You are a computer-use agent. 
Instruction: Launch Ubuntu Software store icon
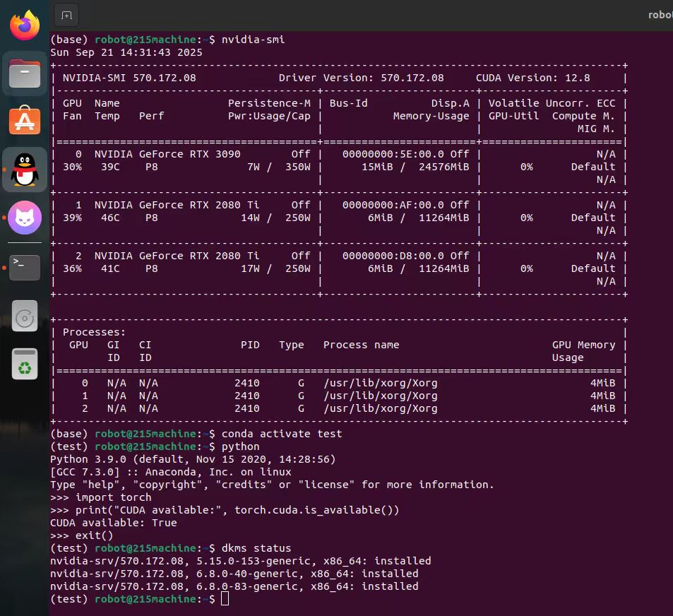25,120
